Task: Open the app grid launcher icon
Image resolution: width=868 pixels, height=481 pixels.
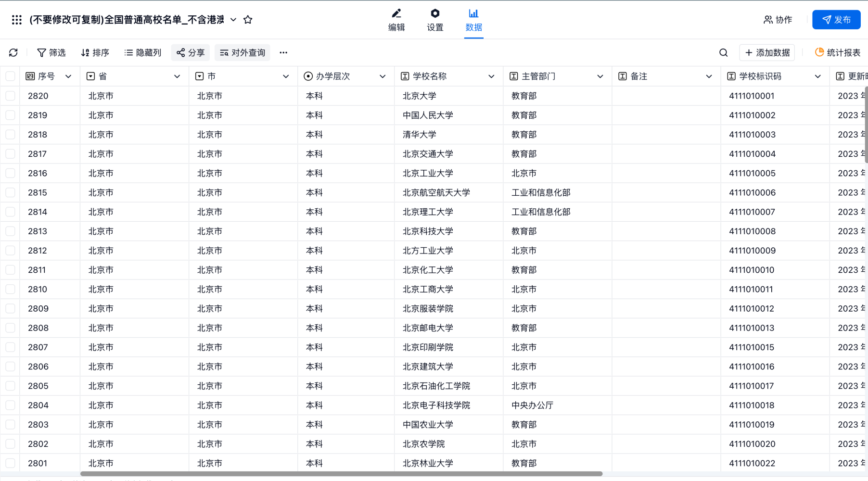Action: [x=17, y=20]
